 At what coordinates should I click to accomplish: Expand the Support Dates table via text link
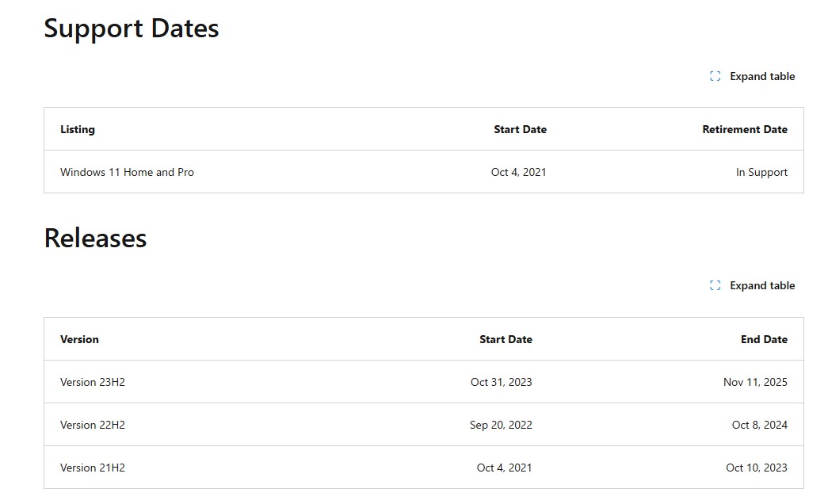(762, 77)
